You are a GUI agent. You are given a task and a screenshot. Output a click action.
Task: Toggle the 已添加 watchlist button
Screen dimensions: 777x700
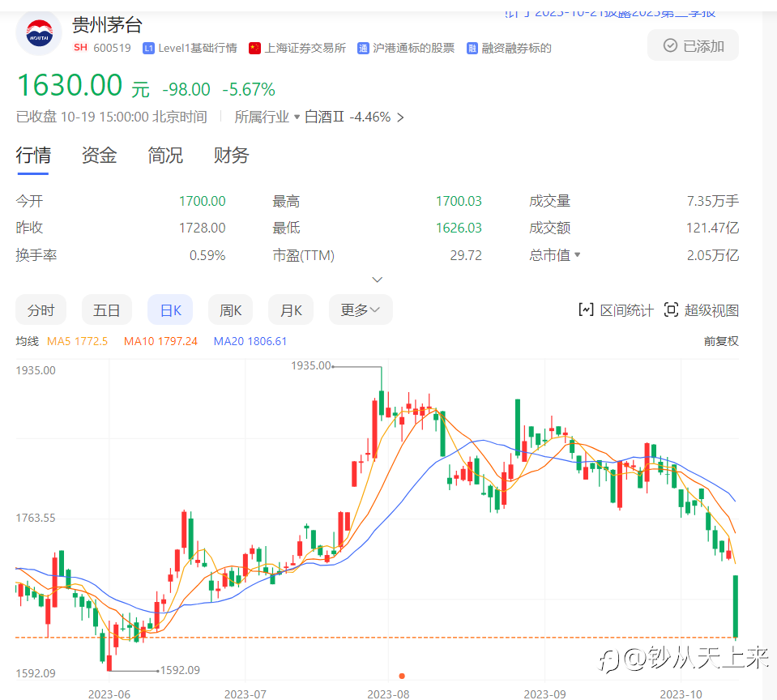tap(693, 45)
